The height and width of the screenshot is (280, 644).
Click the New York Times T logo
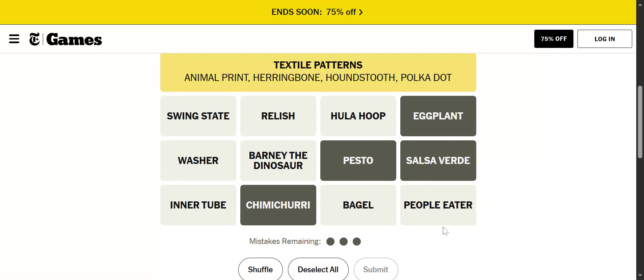[x=34, y=39]
